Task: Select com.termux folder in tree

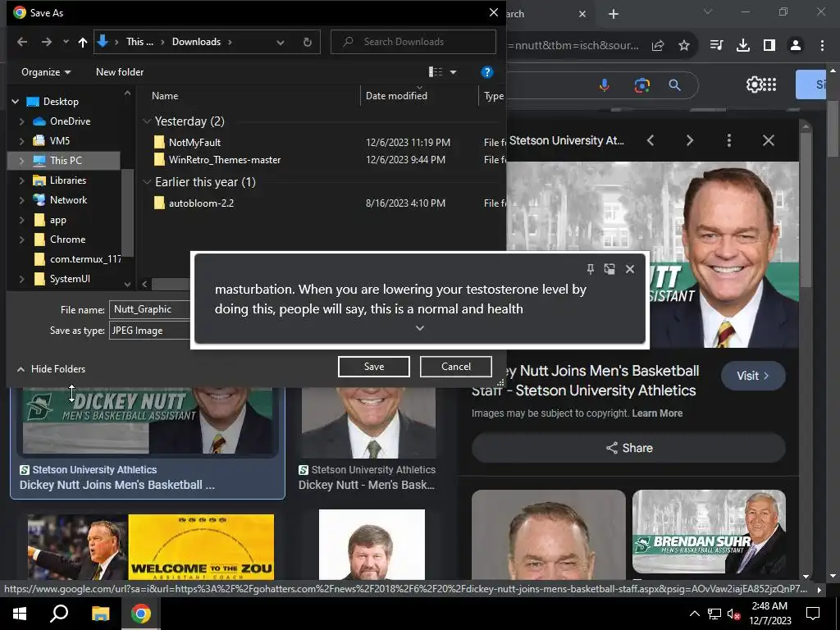Action: pyautogui.click(x=76, y=259)
